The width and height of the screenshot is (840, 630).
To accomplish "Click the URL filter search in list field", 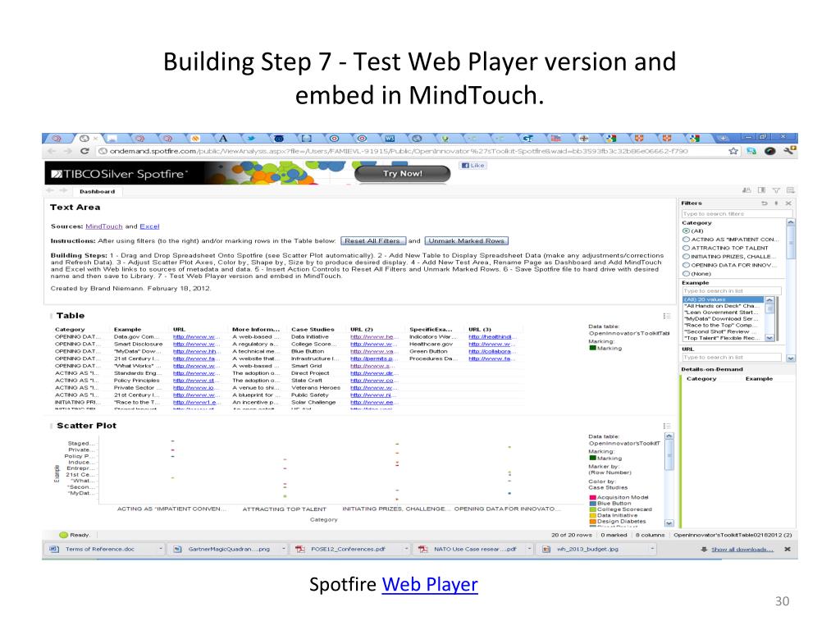I will (731, 358).
